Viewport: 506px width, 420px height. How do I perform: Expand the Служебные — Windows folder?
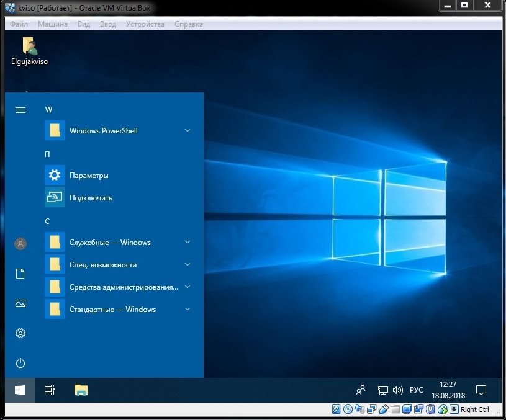tap(118, 242)
